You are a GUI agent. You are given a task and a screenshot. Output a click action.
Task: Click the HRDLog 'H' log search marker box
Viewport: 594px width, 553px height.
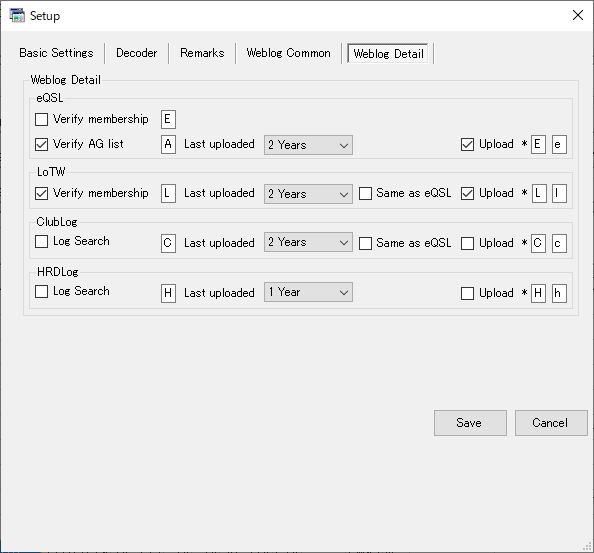click(x=168, y=293)
